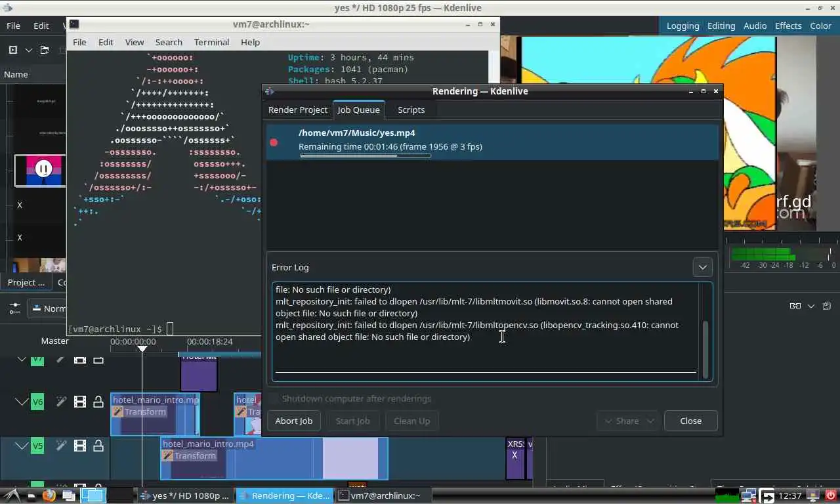This screenshot has width=840, height=504.
Task: Open the Arch Linux application menu in taskbar
Action: pyautogui.click(x=12, y=495)
